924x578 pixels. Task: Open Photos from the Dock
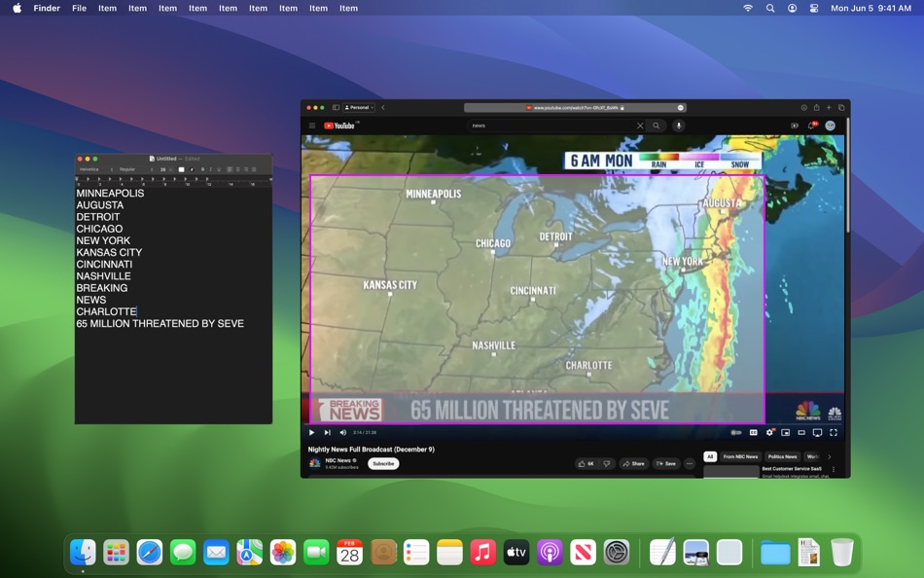[x=283, y=553]
